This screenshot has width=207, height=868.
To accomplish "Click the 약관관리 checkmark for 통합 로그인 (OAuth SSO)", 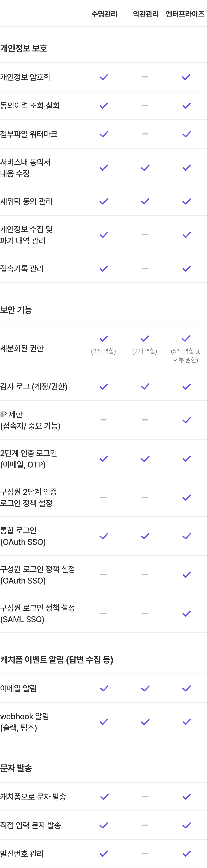I will pyautogui.click(x=145, y=536).
